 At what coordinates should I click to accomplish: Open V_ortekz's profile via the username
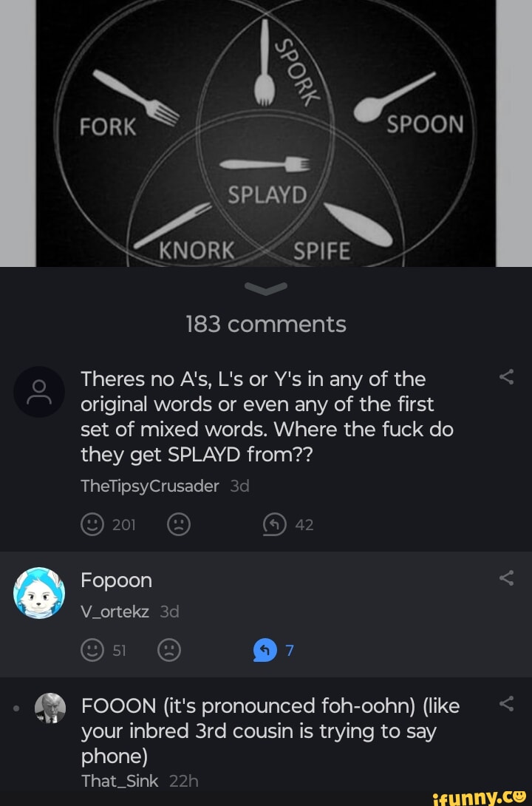[x=115, y=612]
